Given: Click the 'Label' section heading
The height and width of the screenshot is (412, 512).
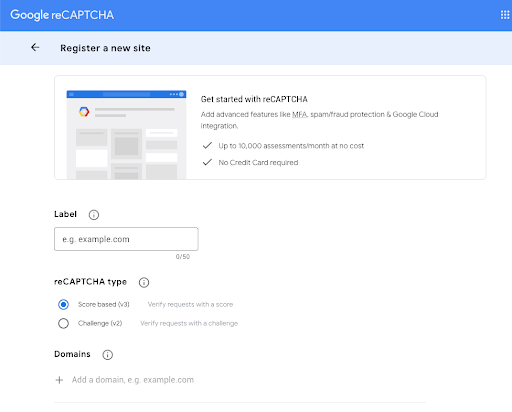Looking at the screenshot, I should tap(65, 214).
